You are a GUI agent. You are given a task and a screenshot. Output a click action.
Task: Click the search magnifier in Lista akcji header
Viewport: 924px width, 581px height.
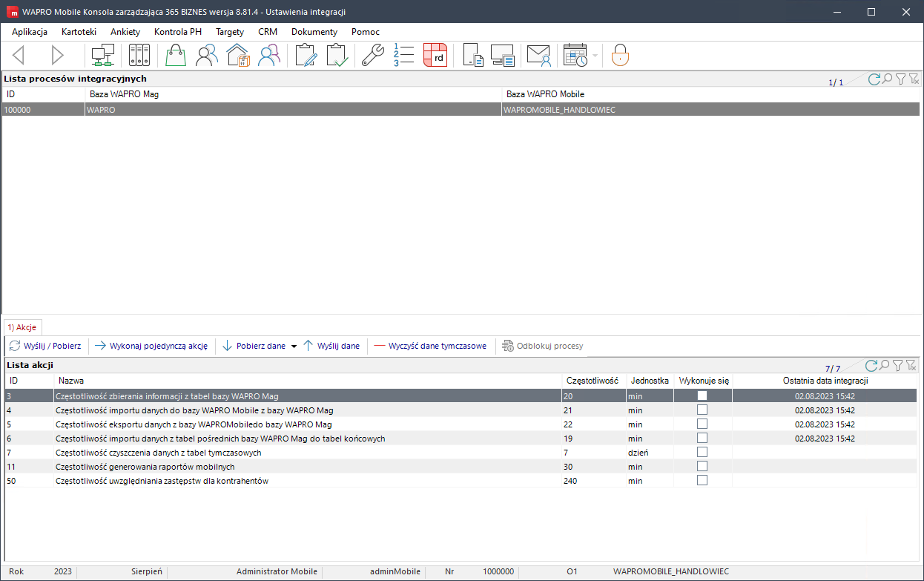click(885, 365)
